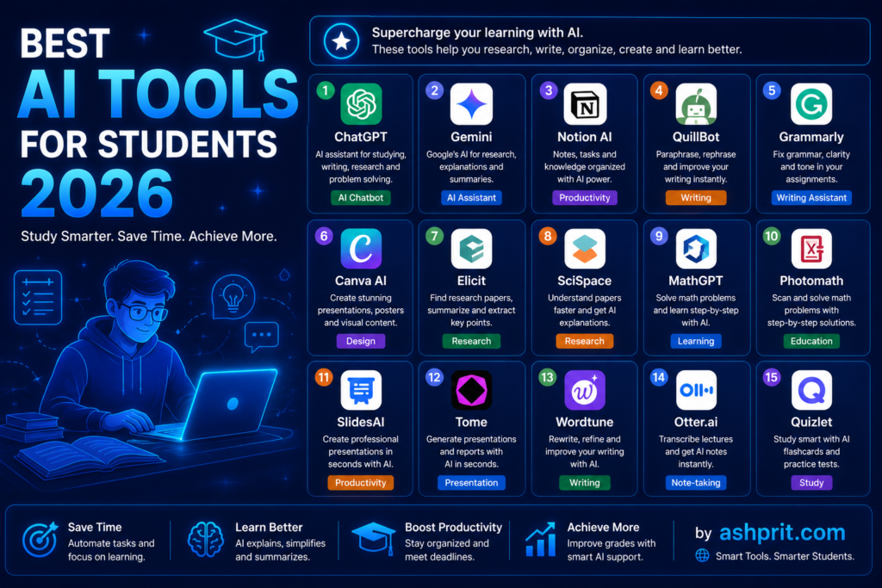Click the Productivity tag under SlidesAI
Image resolution: width=882 pixels, height=588 pixels.
(361, 483)
